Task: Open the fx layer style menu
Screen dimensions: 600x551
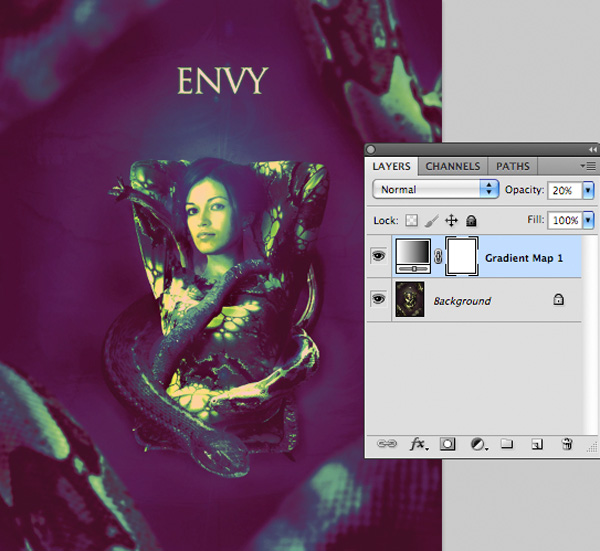Action: point(418,444)
